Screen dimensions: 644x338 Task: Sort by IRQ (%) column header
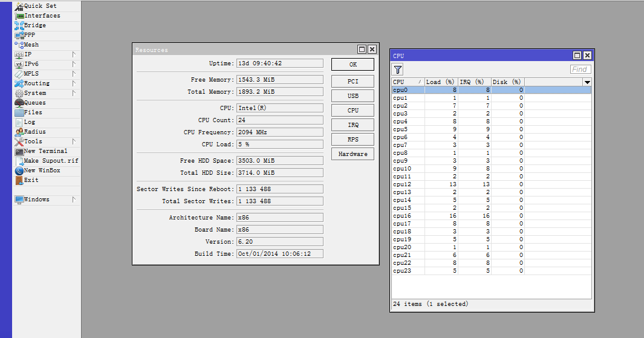(474, 82)
